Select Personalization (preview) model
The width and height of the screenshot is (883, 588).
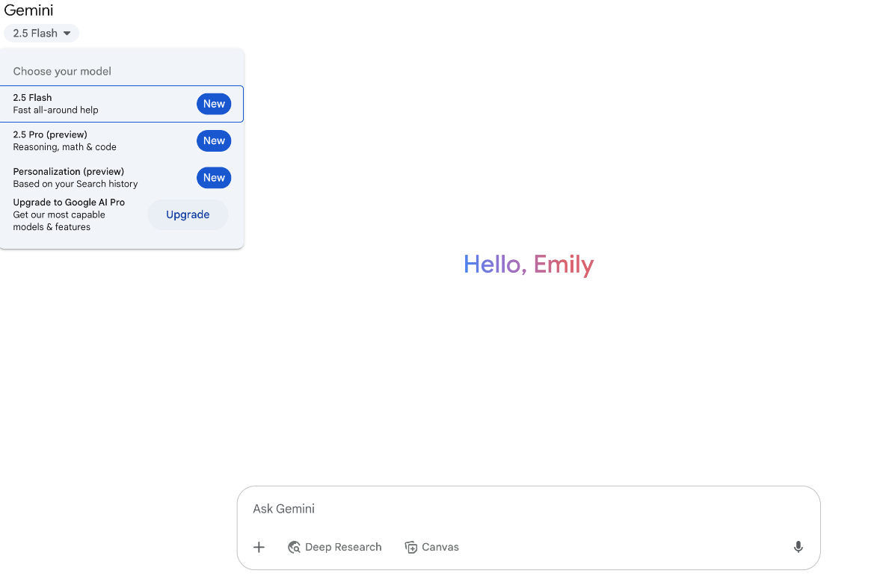122,177
